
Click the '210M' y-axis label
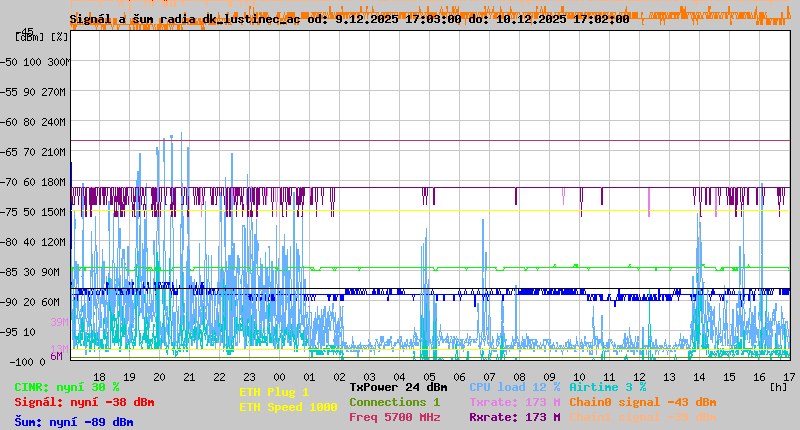click(x=53, y=152)
